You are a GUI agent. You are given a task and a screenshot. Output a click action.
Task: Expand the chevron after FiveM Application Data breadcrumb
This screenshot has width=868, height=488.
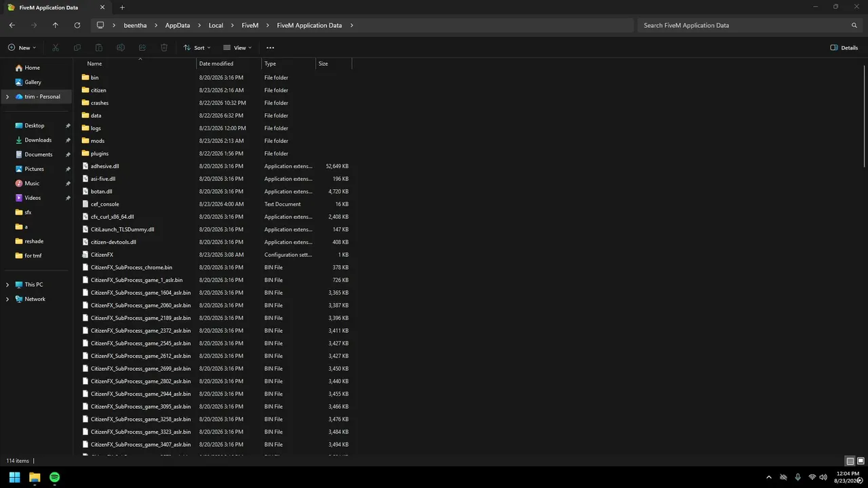[x=351, y=25]
